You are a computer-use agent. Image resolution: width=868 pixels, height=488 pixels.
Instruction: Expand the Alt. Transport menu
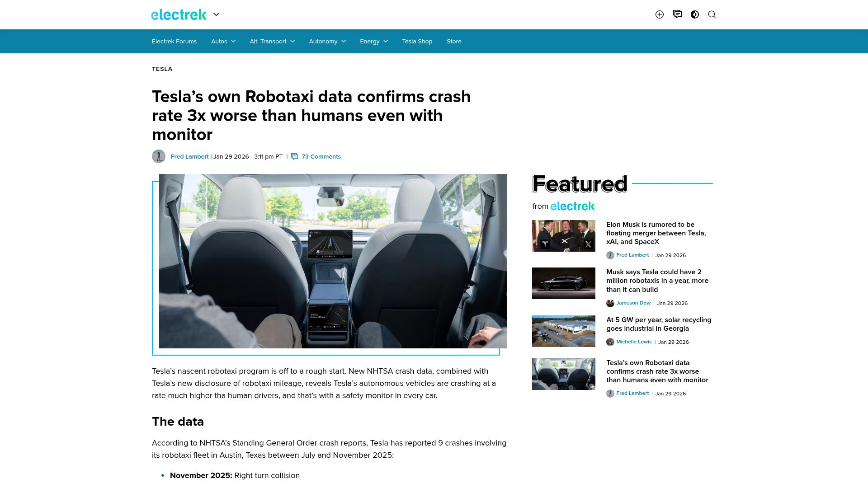tap(272, 41)
